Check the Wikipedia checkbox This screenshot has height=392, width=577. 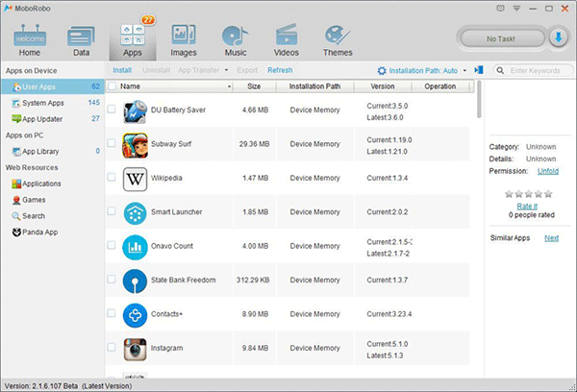point(112,177)
